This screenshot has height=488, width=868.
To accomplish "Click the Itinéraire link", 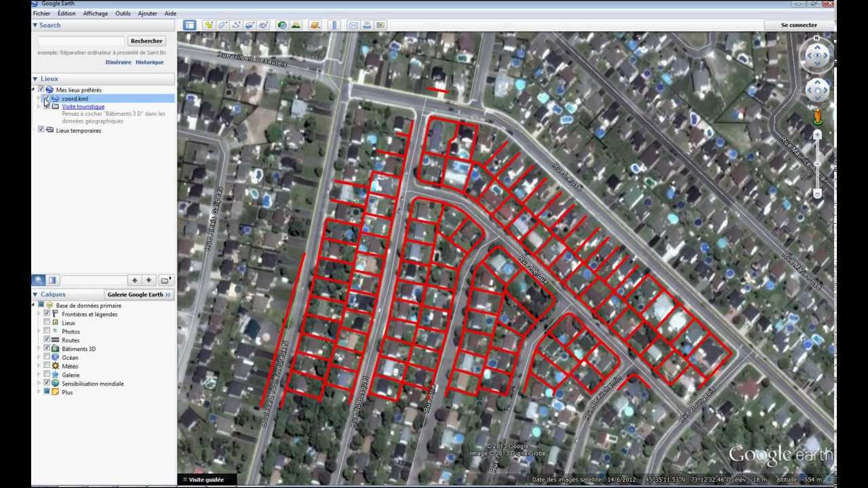I will pos(118,62).
